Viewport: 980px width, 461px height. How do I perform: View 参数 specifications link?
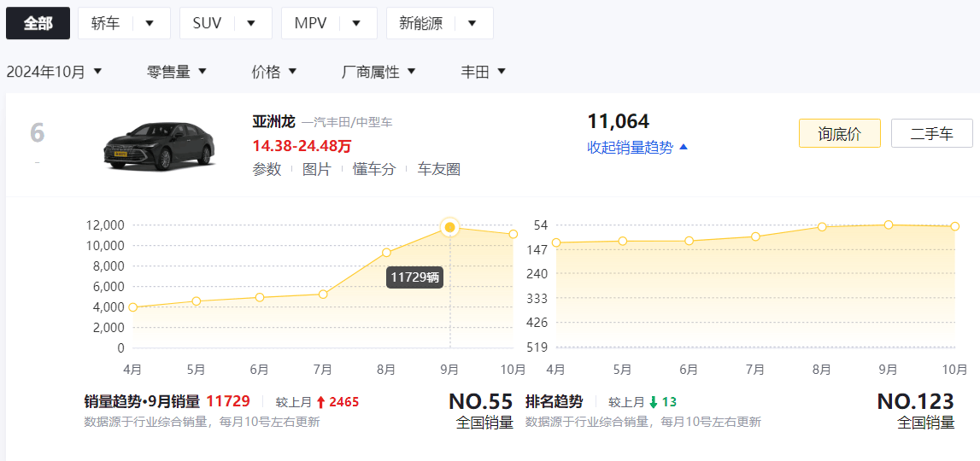267,169
